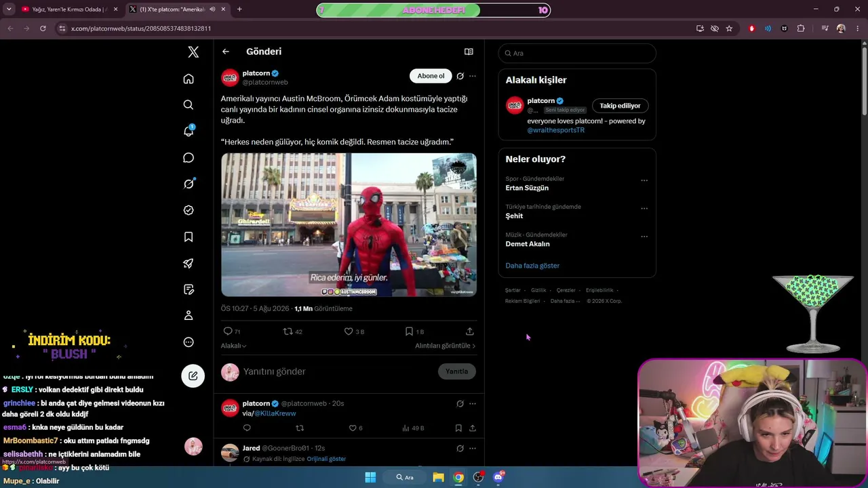
Task: Share the via/@KillaKreww reply
Action: click(473, 428)
